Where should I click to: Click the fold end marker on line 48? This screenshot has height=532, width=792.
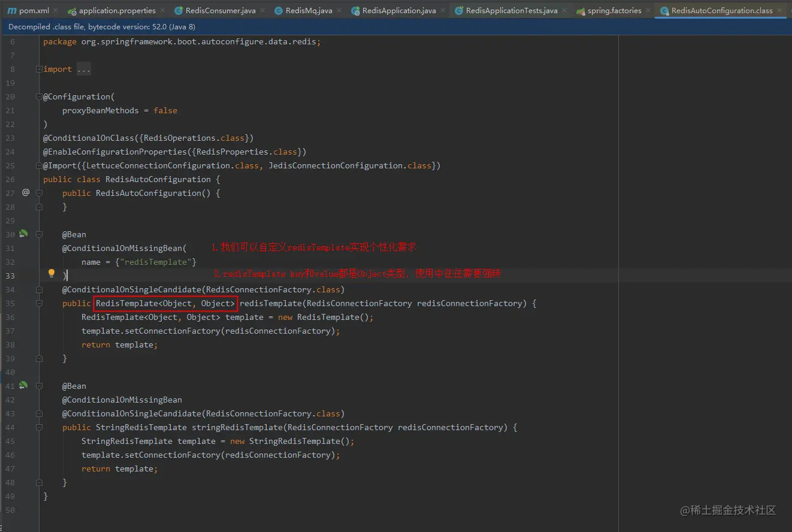click(39, 482)
